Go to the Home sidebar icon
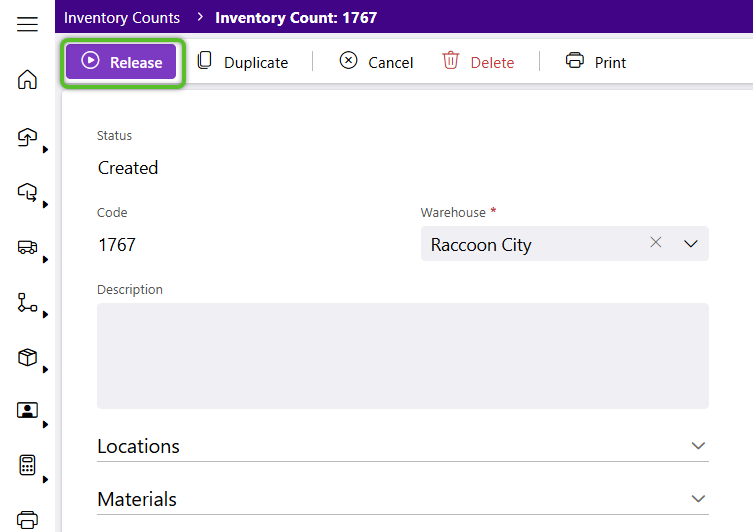 [x=27, y=79]
